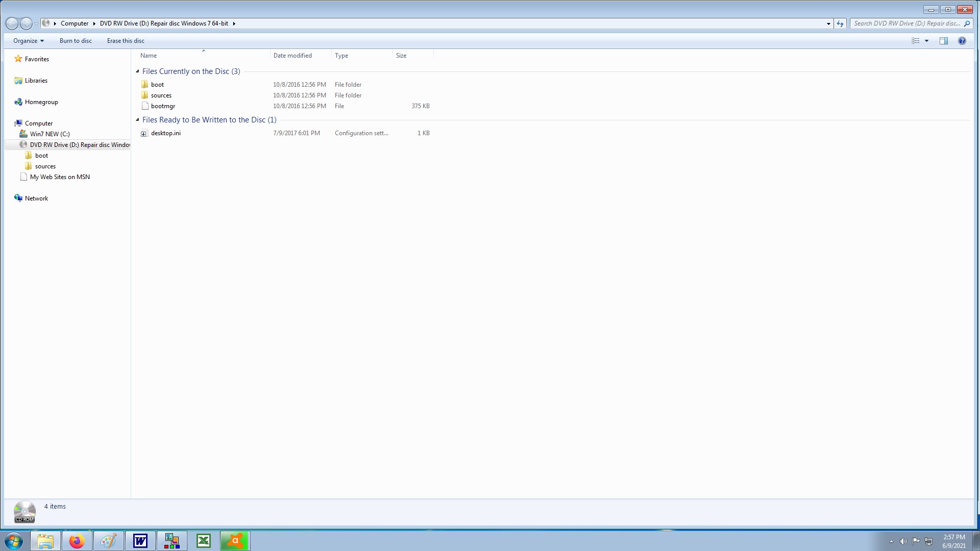The width and height of the screenshot is (980, 551).
Task: Click Burn to disc
Action: click(76, 41)
